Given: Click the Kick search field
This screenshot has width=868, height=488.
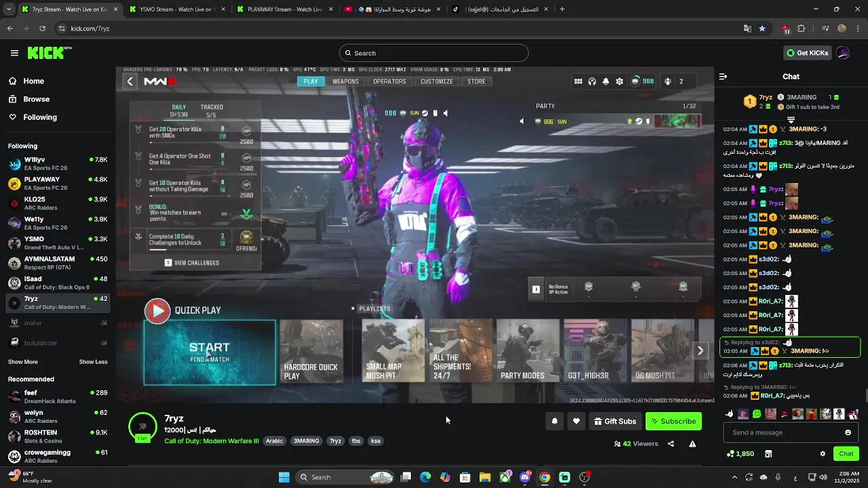Looking at the screenshot, I should (x=434, y=53).
